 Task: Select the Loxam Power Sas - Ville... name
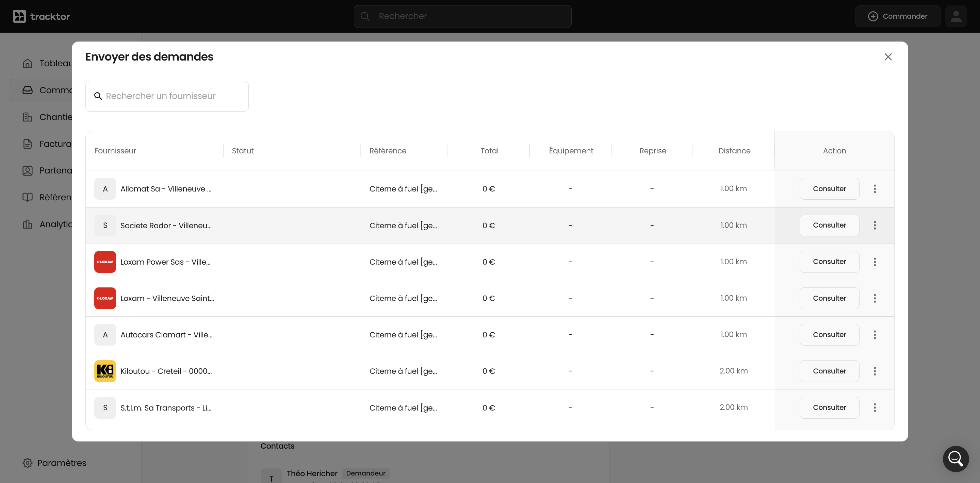(x=165, y=262)
